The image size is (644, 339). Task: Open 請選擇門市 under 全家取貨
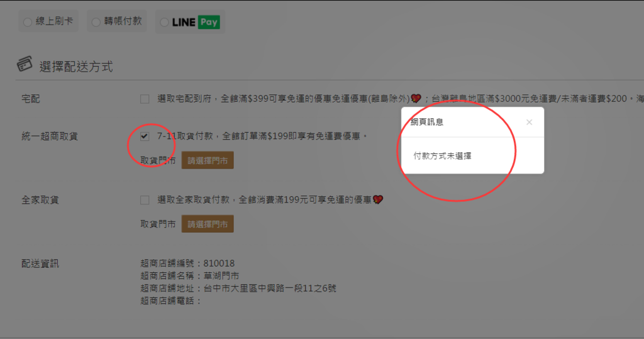[x=208, y=224]
